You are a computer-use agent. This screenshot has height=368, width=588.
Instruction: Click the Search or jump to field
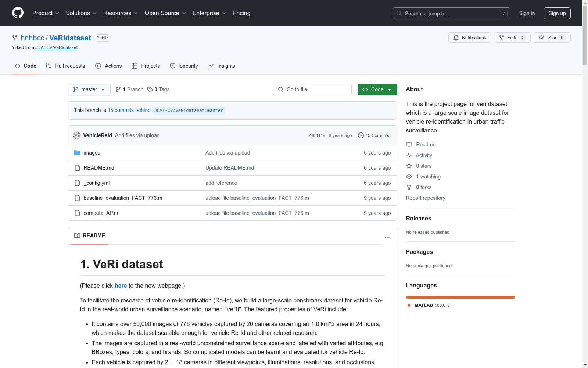pos(452,13)
